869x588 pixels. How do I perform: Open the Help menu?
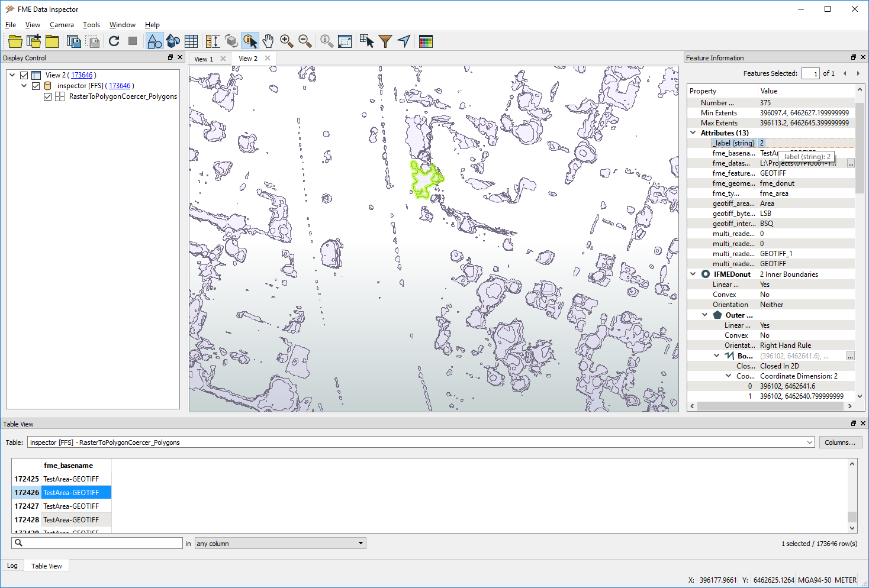click(x=152, y=25)
